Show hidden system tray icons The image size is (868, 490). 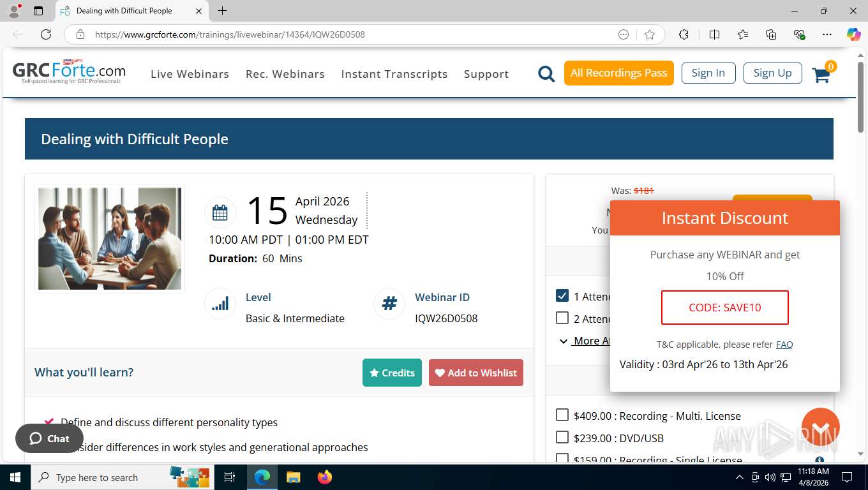point(740,477)
